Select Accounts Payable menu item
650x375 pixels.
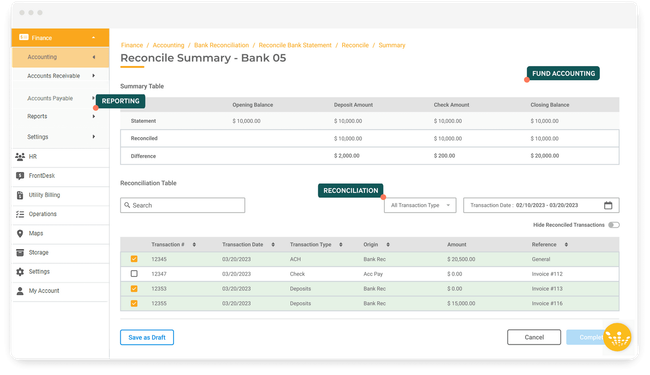coord(50,98)
